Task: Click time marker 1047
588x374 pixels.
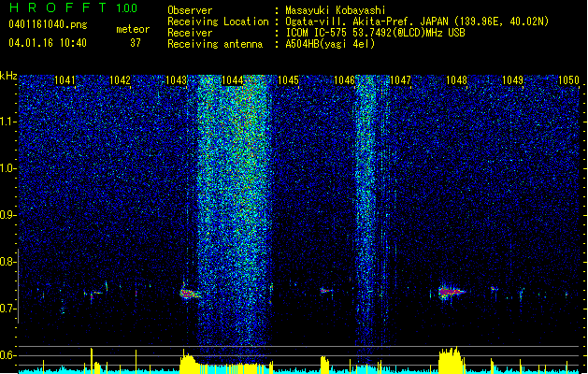Action: click(x=400, y=80)
